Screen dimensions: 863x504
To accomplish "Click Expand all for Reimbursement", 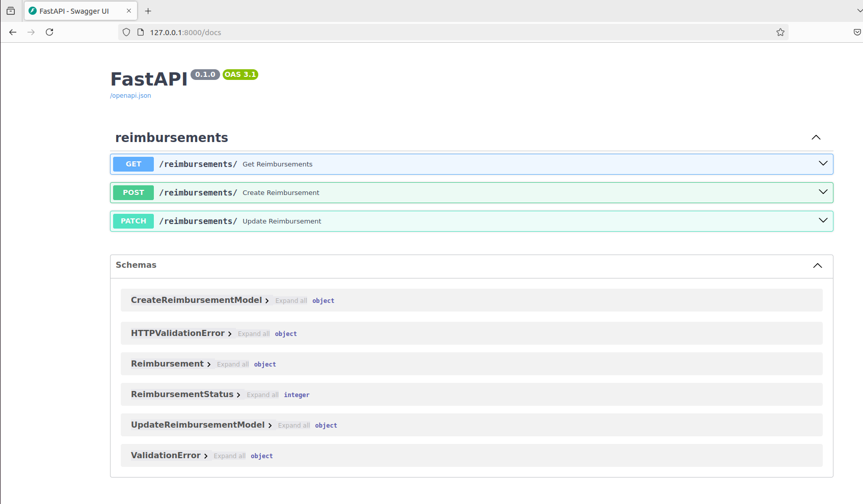I will 233,365.
